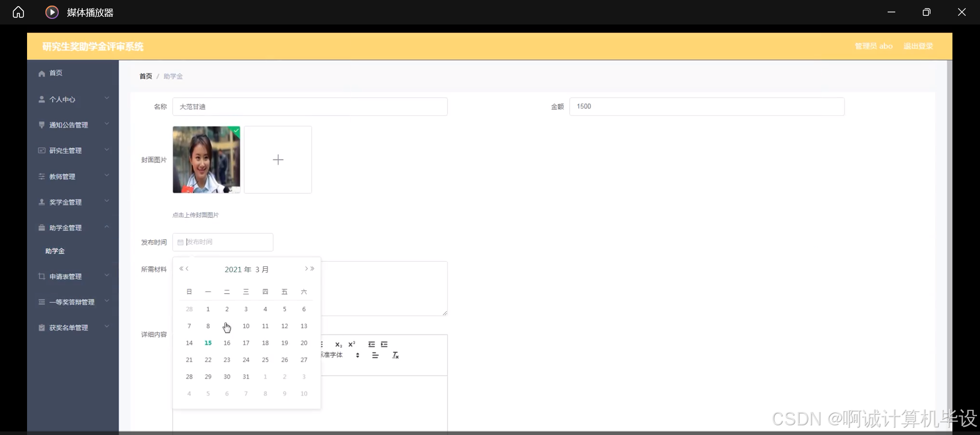Go to previous year in calendar
980x435 pixels.
click(181, 269)
